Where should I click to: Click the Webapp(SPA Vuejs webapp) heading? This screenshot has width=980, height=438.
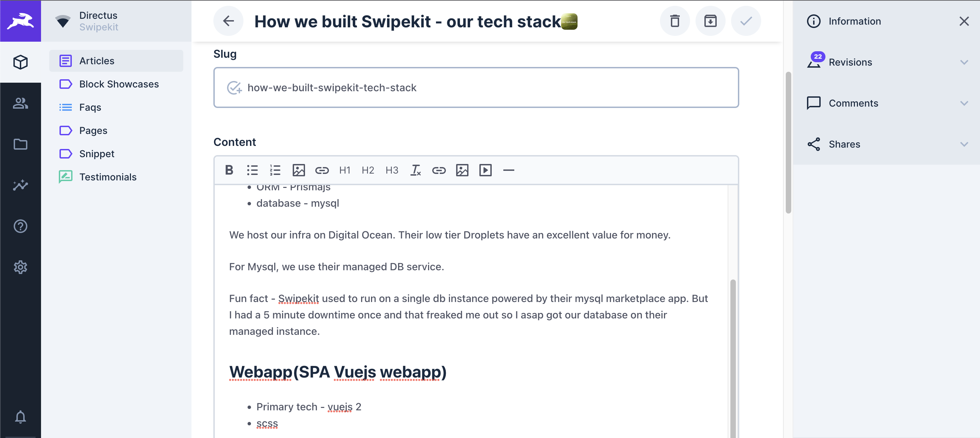(x=337, y=372)
